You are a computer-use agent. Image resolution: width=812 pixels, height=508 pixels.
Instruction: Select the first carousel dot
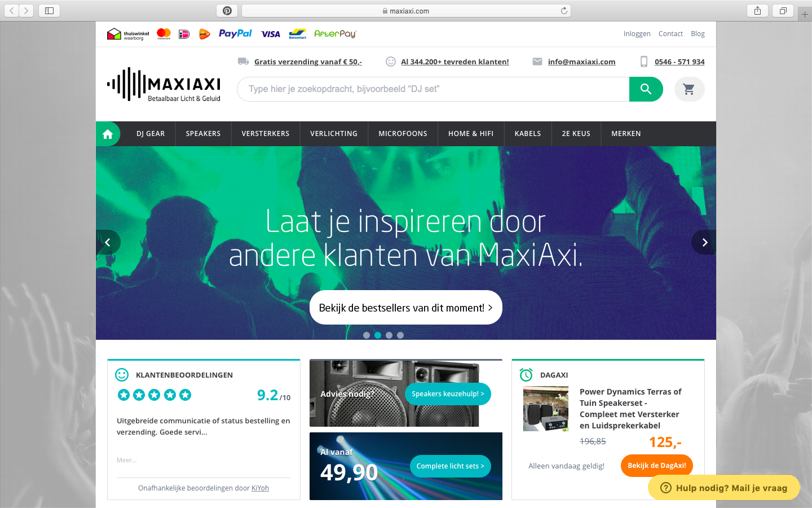click(367, 335)
